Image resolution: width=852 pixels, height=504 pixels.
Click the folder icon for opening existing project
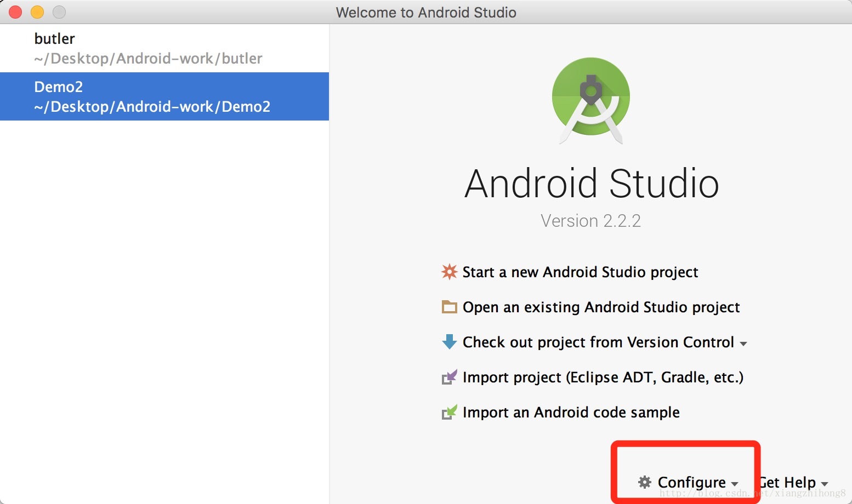coord(449,307)
